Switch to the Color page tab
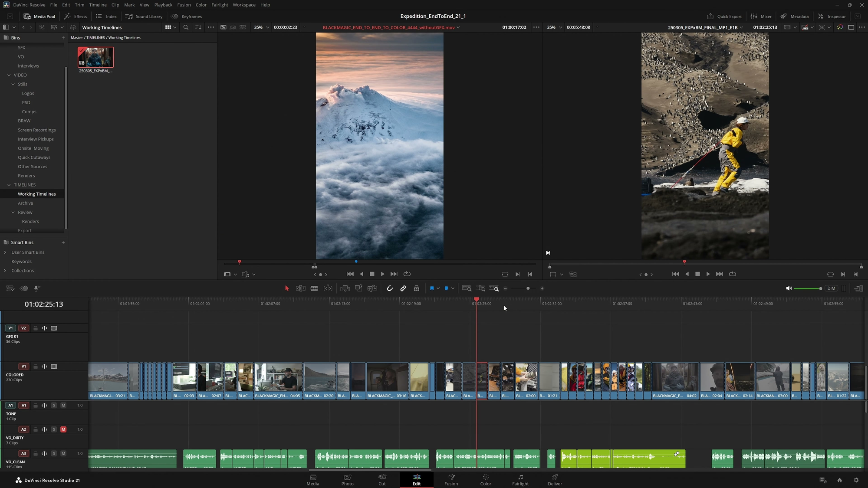 pyautogui.click(x=486, y=480)
